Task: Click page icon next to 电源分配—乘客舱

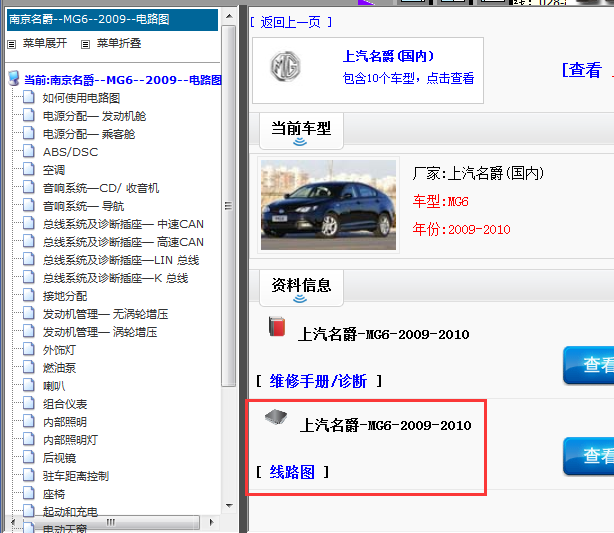Action: pos(29,133)
